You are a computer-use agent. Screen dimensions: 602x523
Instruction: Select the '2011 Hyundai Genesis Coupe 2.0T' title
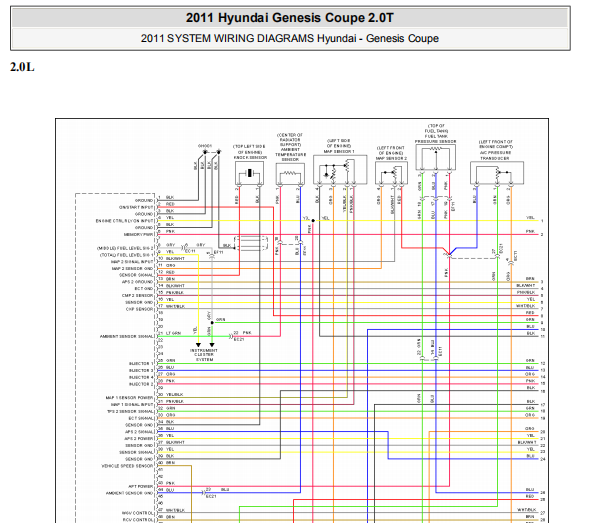[290, 18]
